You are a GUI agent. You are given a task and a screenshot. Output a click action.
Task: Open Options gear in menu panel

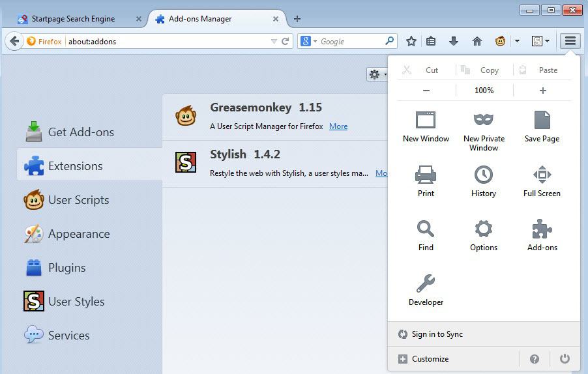coord(484,236)
